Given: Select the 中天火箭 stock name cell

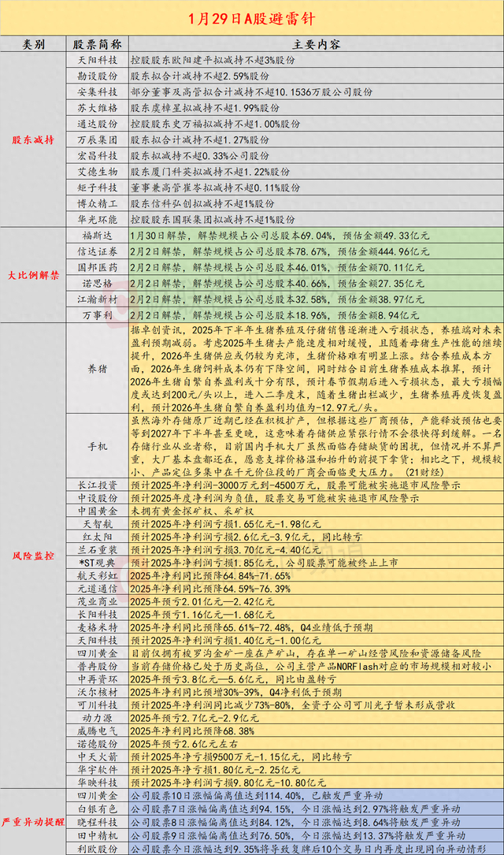Looking at the screenshot, I should (x=98, y=756).
